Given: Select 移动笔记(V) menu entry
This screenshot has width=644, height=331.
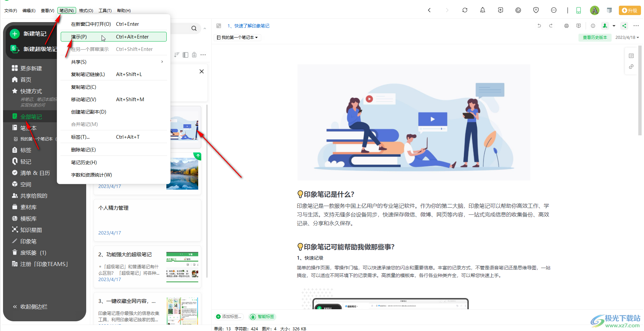Looking at the screenshot, I should (x=113, y=100).
